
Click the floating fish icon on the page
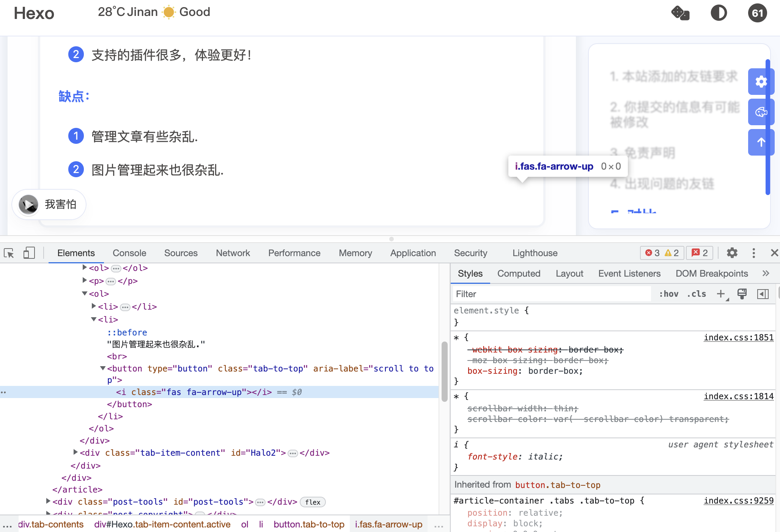point(761,112)
